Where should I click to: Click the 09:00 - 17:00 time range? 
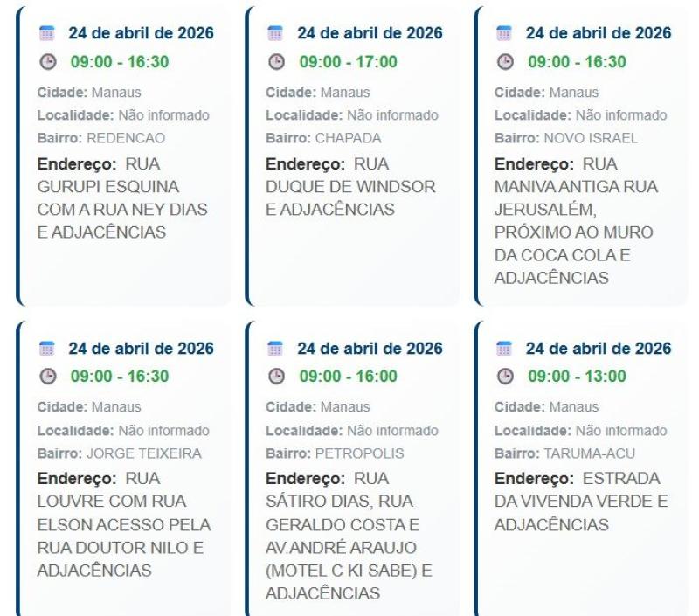pos(348,62)
